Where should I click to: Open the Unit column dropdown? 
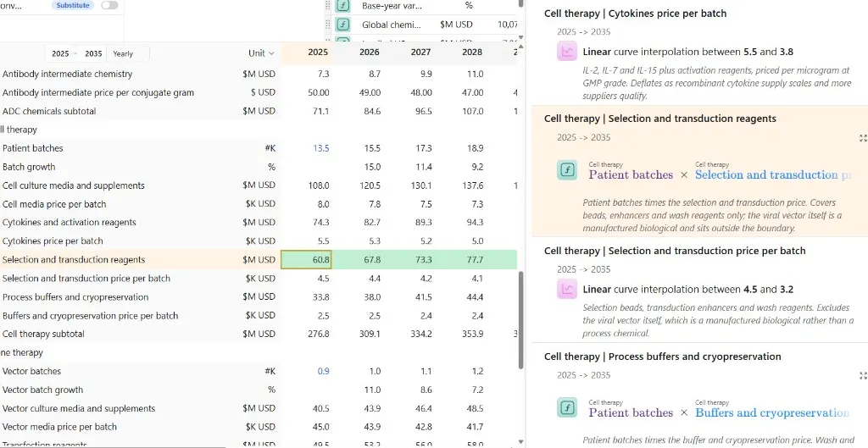[x=261, y=53]
